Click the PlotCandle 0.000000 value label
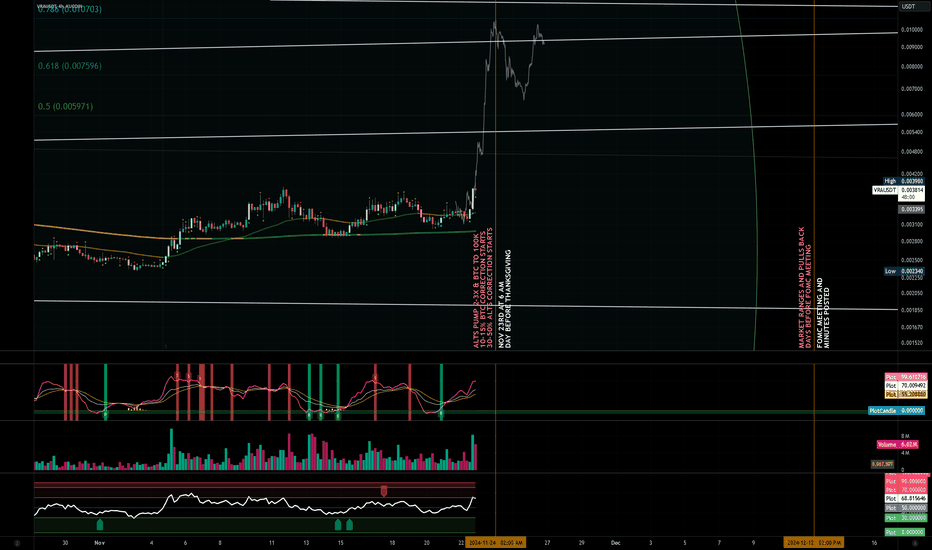The width and height of the screenshot is (932, 550). point(896,411)
